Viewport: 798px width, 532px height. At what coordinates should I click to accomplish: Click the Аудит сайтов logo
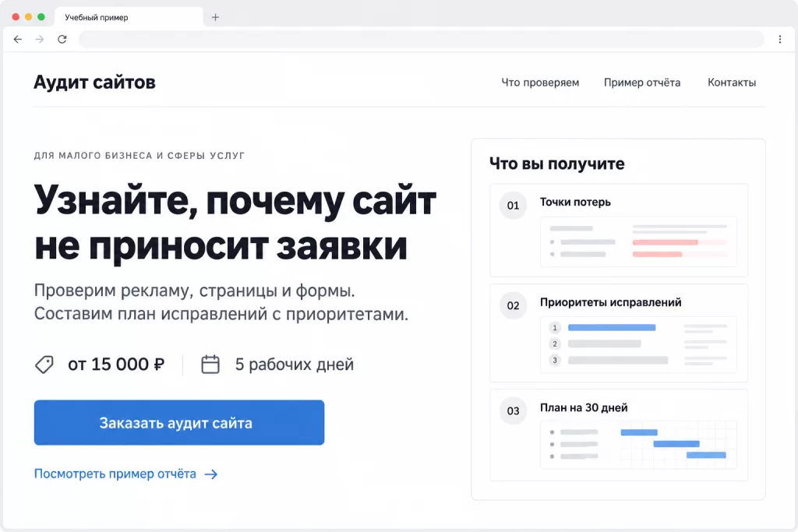click(x=94, y=82)
